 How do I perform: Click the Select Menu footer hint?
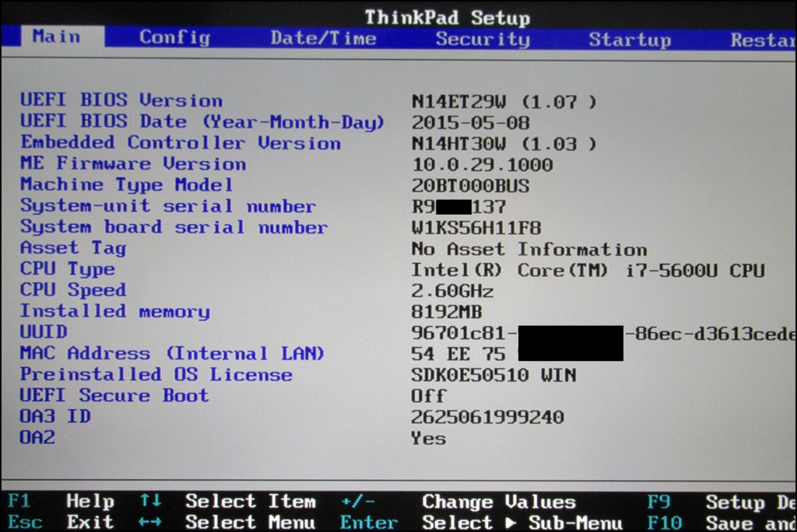251,523
